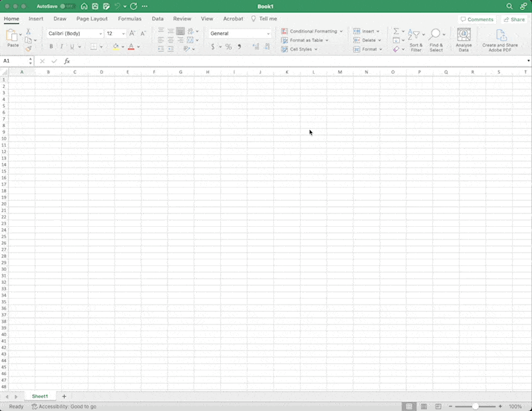Viewport: 532px width, 411px height.
Task: Apply the currency dollar format
Action: coord(213,47)
